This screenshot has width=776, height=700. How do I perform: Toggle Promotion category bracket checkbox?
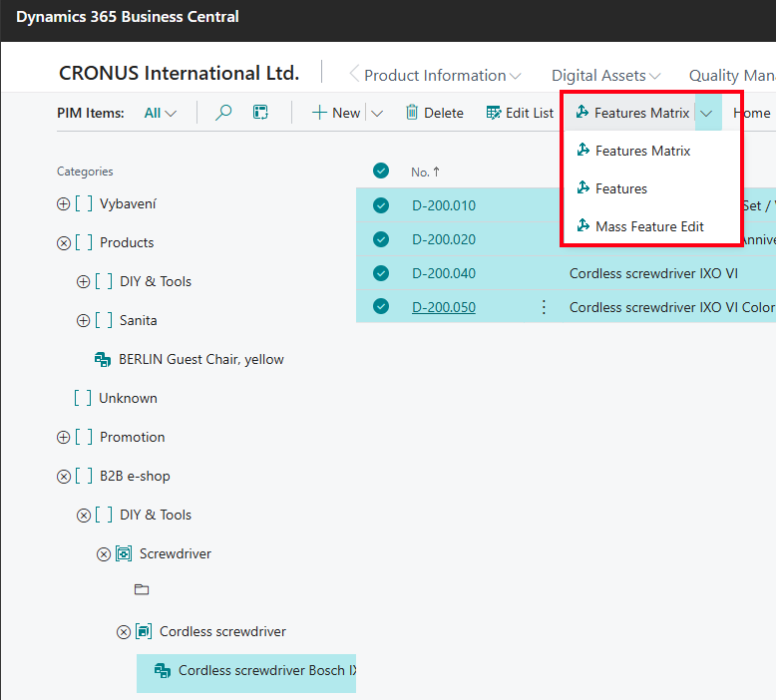point(84,437)
